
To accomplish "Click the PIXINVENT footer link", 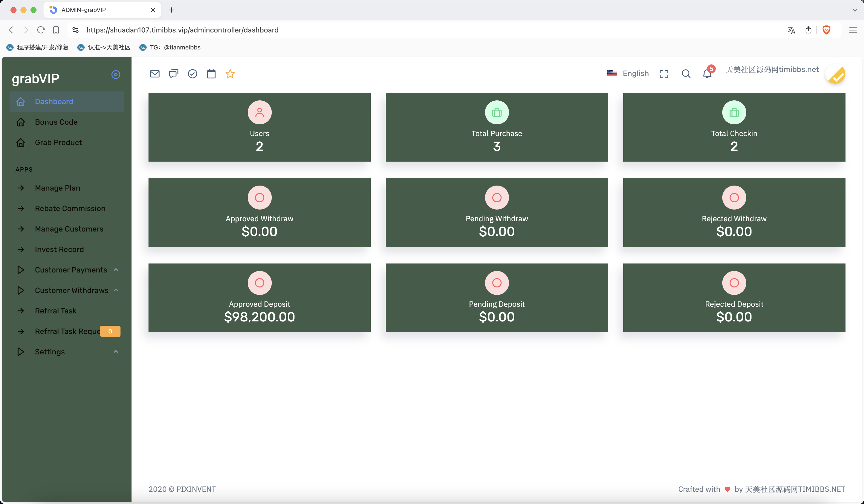I will click(x=196, y=489).
